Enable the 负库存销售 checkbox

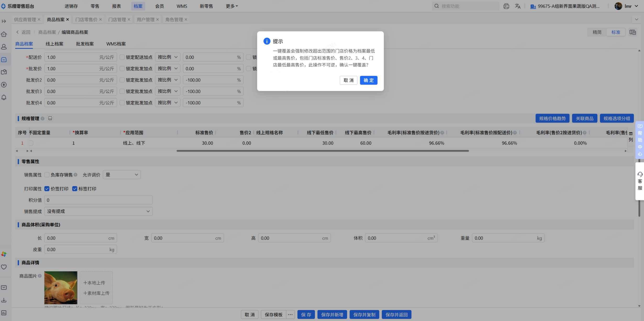(x=47, y=175)
